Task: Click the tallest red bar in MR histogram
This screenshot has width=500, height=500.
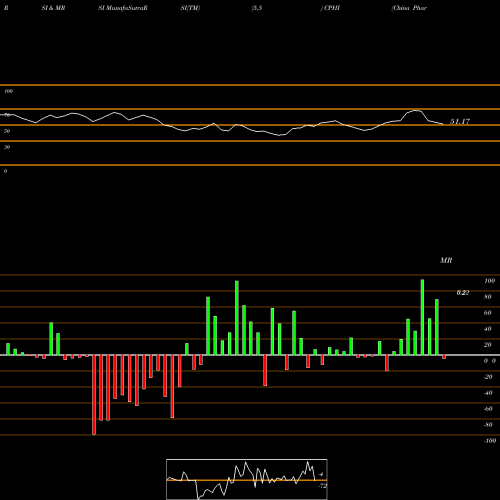Action: click(x=94, y=395)
